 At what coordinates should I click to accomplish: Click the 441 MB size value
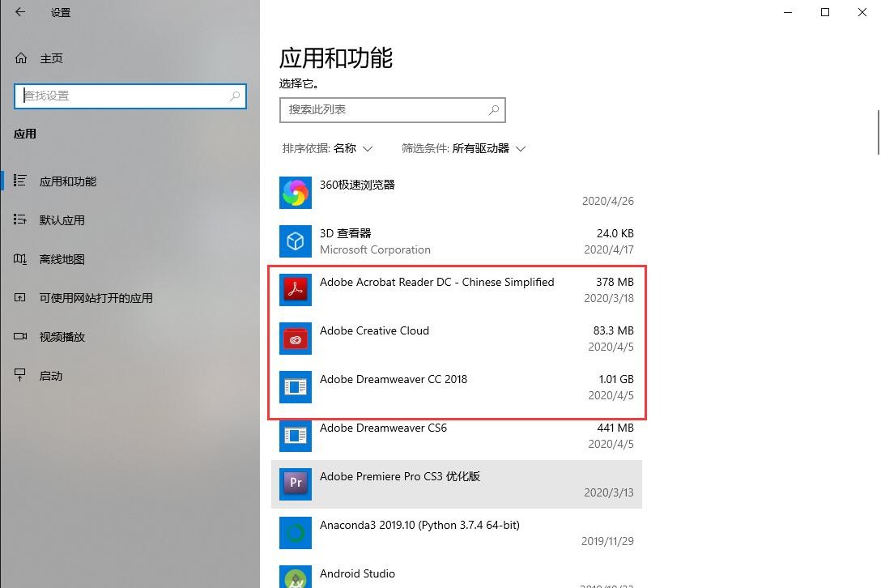[x=615, y=428]
